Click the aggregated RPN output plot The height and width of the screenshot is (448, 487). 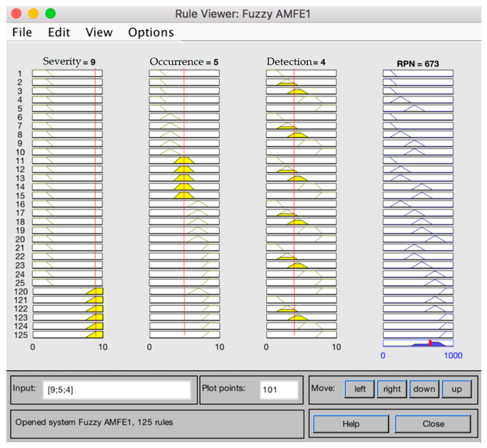coord(418,343)
